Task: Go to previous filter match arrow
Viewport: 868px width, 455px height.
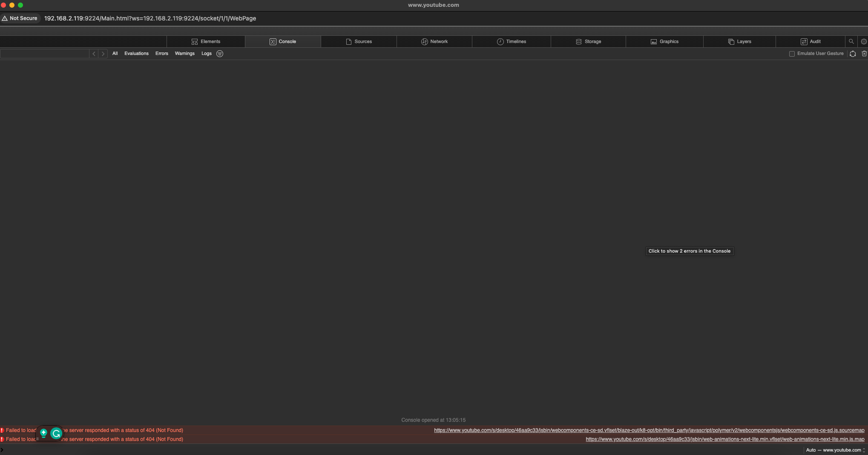Action: pyautogui.click(x=94, y=54)
